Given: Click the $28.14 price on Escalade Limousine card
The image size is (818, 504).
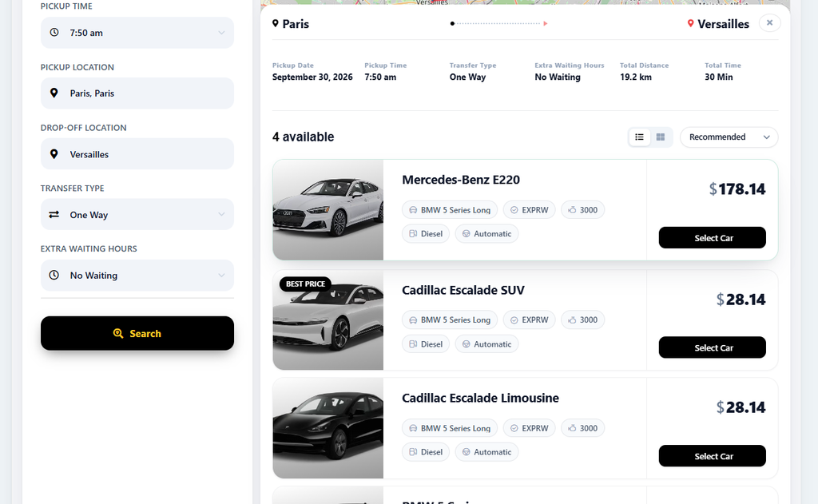Looking at the screenshot, I should (741, 407).
